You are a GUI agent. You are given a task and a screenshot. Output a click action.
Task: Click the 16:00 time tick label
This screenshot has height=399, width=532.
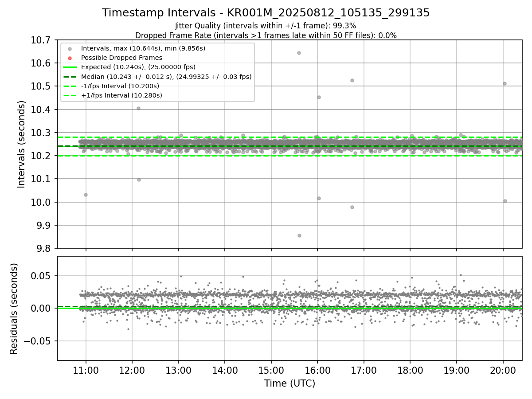coord(317,370)
